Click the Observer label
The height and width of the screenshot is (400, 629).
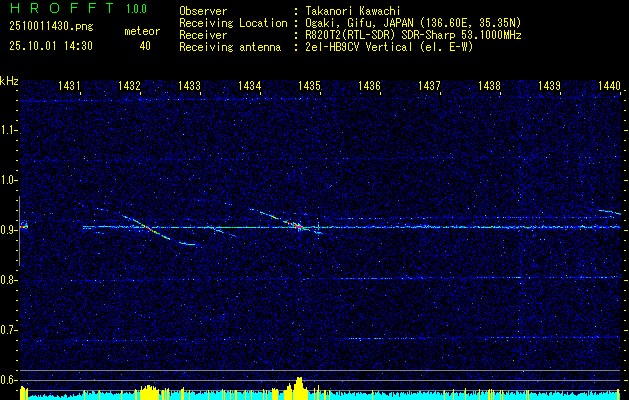(203, 11)
